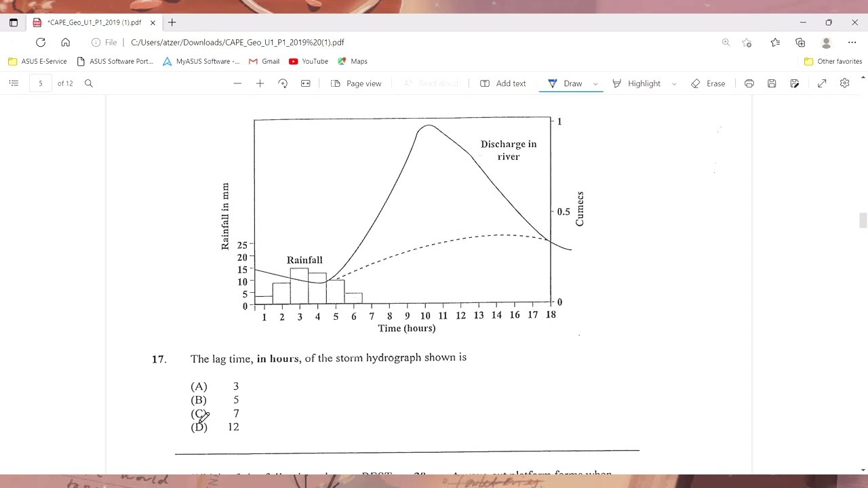Viewport: 868px width, 488px height.
Task: Click the 'Time (hours)' axis label
Action: [x=407, y=328]
